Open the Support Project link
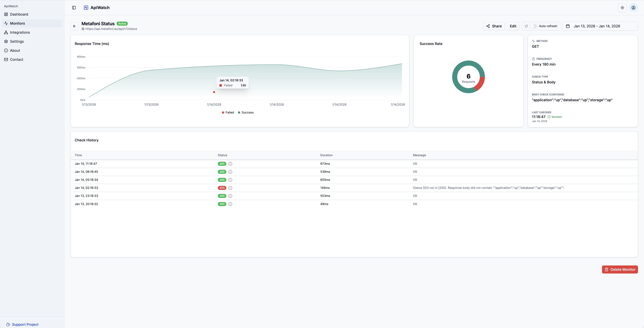Viewport: 644px width, 328px height. (x=25, y=324)
